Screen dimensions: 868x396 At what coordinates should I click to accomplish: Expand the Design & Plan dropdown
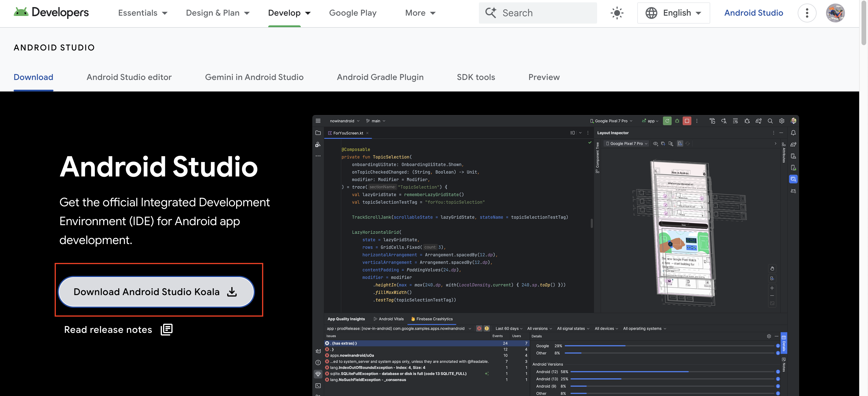point(218,13)
